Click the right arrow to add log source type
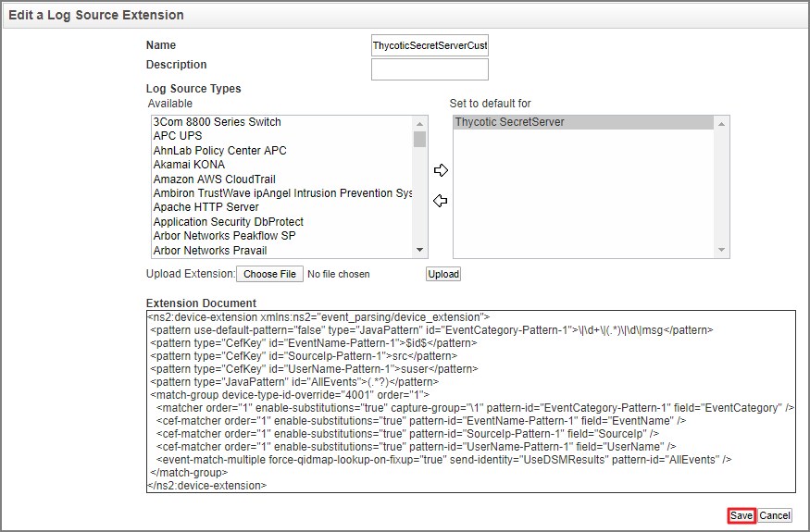Viewport: 810px width, 532px height. [441, 170]
